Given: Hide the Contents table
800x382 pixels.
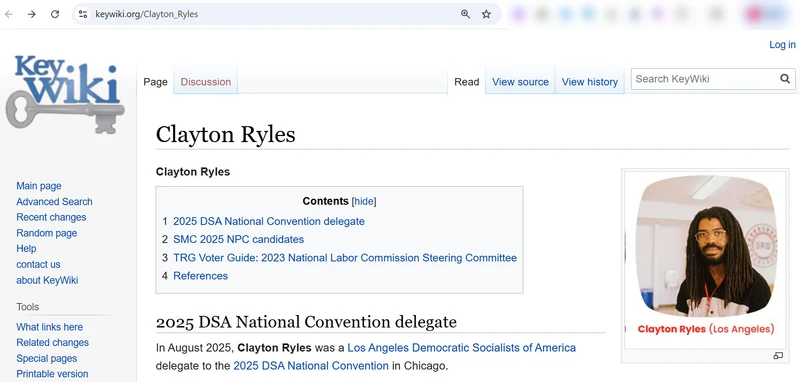Looking at the screenshot, I should tap(364, 201).
